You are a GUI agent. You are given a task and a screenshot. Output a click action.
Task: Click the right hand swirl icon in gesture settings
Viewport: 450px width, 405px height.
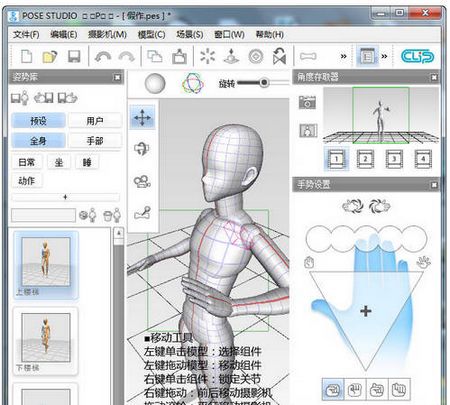coord(379,206)
